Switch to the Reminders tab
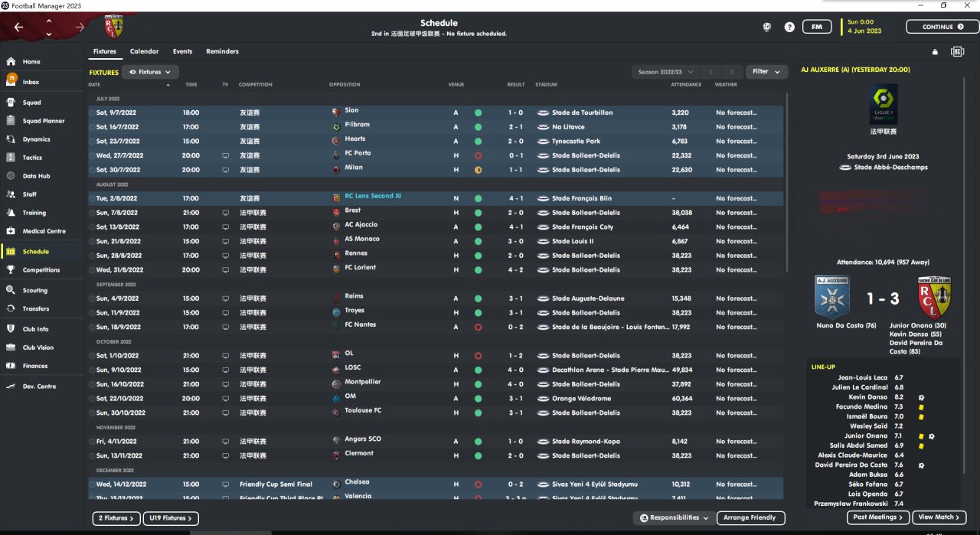 [x=222, y=51]
